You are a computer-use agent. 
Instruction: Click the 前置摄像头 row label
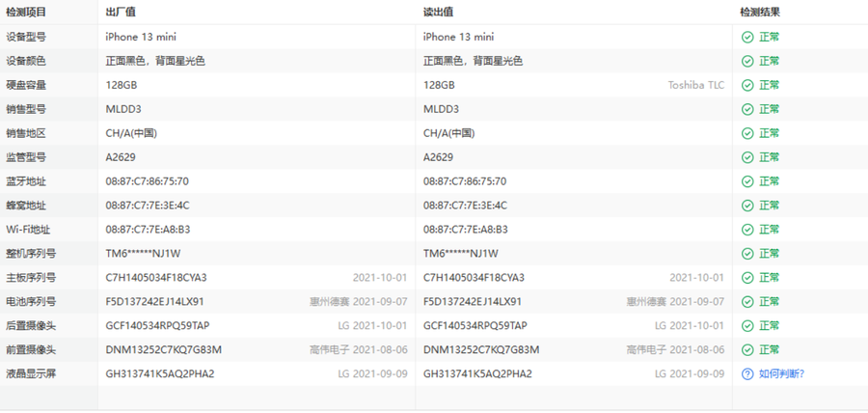pos(31,350)
